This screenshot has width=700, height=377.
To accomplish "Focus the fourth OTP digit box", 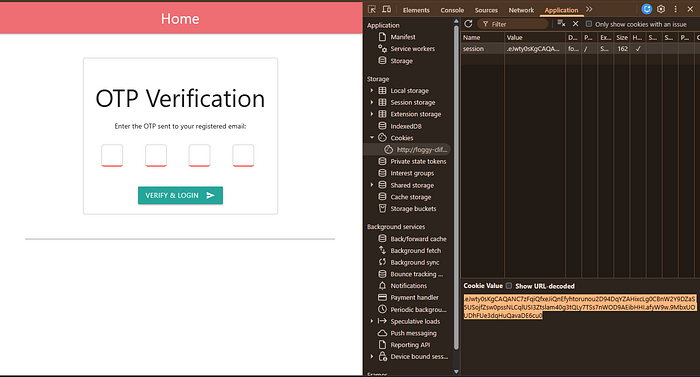I will 243,155.
